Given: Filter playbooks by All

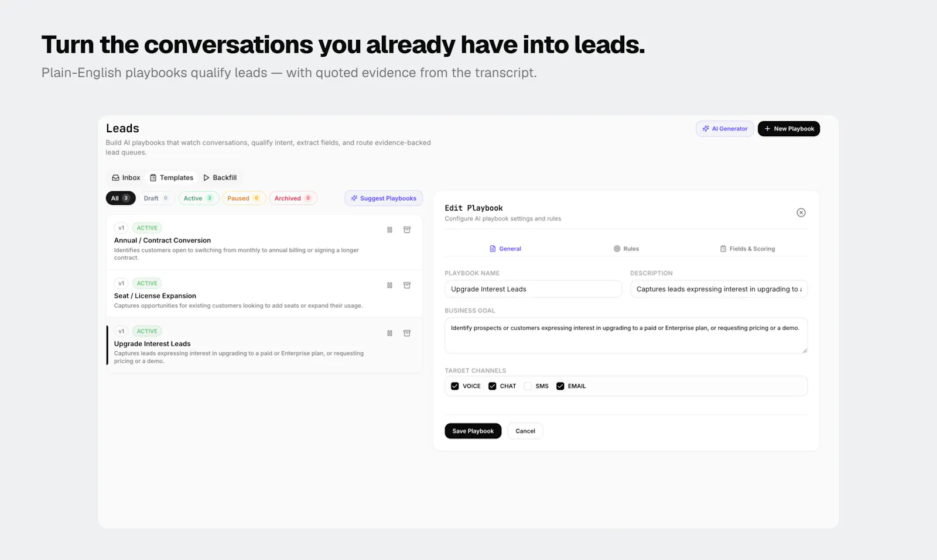Looking at the screenshot, I should (x=121, y=198).
